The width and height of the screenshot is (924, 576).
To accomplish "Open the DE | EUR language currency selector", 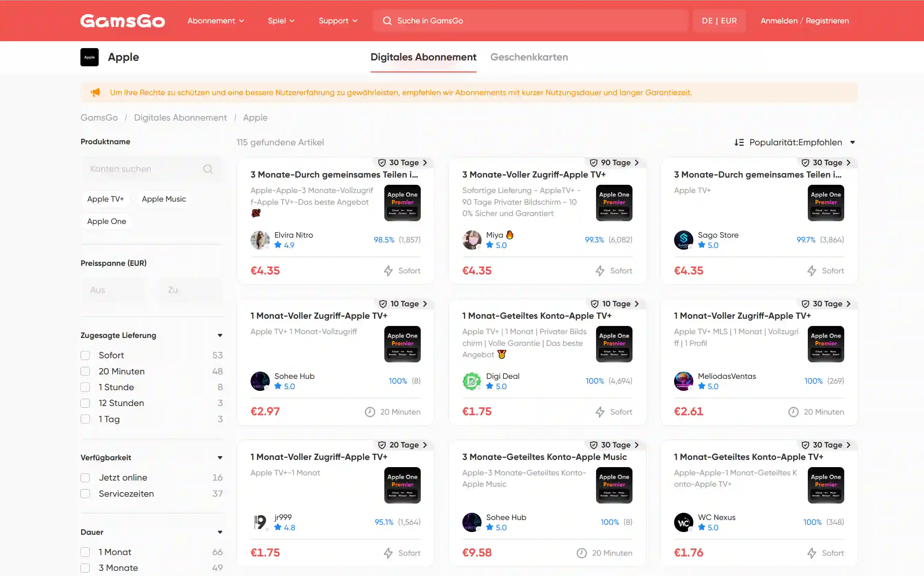I will [x=719, y=21].
